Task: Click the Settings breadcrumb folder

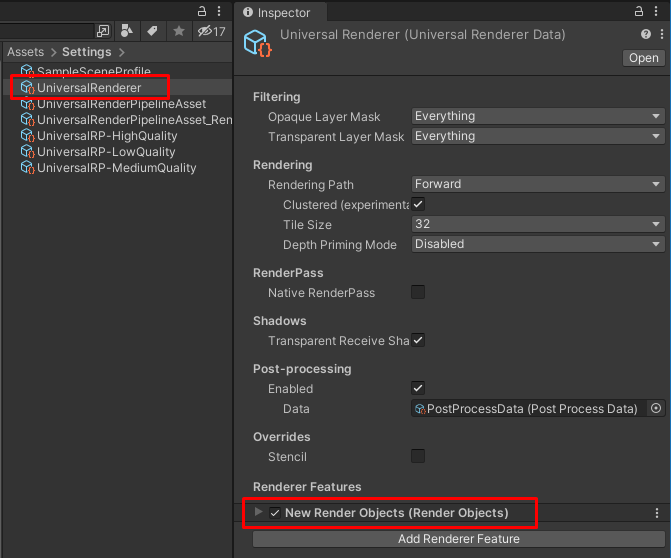Action: (86, 52)
